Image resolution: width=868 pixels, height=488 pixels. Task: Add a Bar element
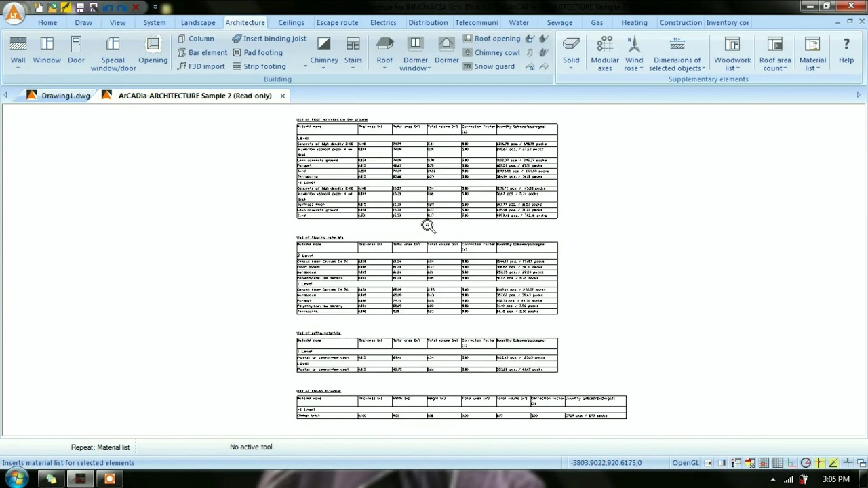click(202, 52)
